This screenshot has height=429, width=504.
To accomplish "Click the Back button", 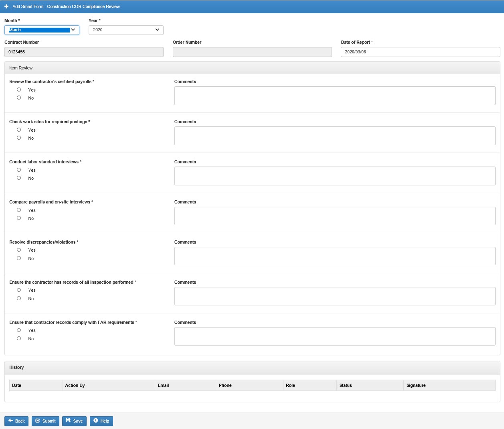I will 16,421.
